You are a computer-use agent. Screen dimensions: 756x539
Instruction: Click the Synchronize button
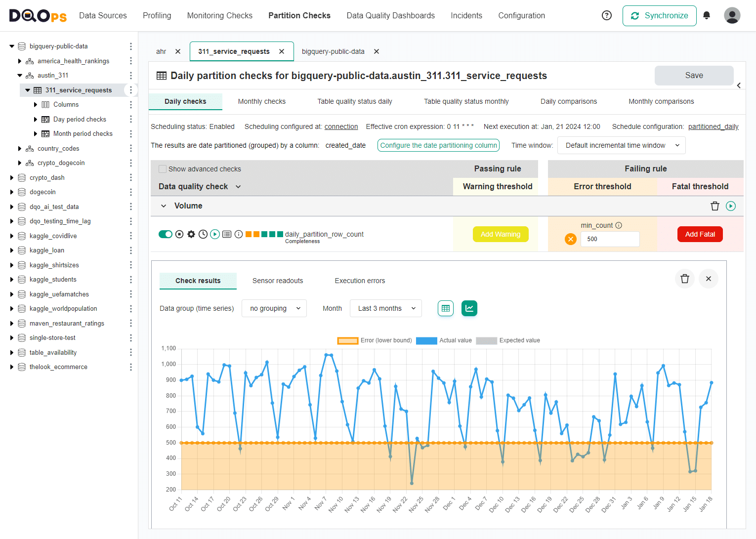[659, 15]
